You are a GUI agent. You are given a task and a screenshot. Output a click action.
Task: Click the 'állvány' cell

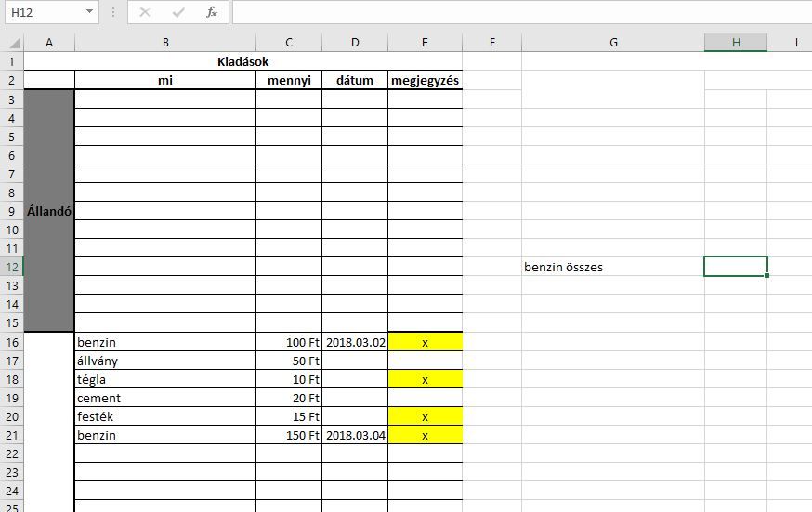click(165, 361)
